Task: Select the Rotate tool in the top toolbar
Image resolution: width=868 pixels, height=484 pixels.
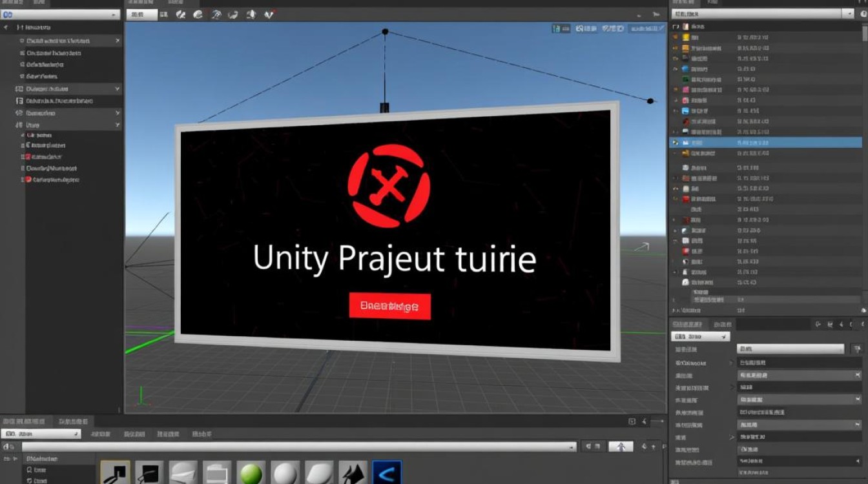Action: (x=197, y=15)
